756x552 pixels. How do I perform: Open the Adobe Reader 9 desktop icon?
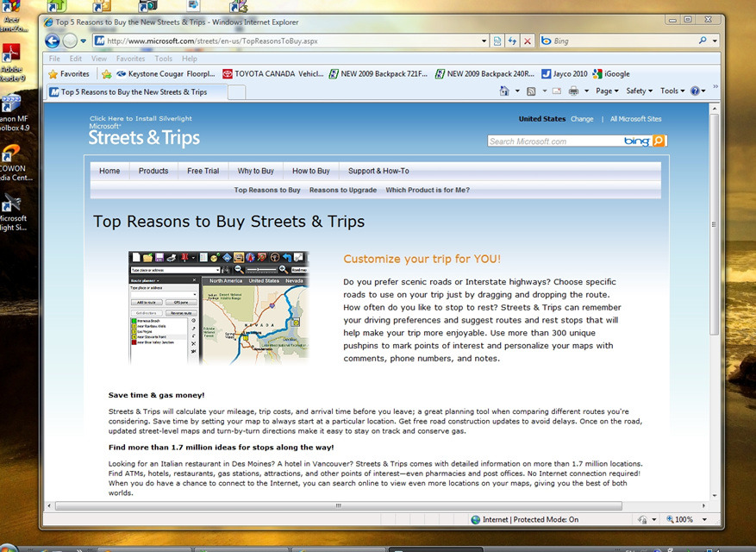11,63
